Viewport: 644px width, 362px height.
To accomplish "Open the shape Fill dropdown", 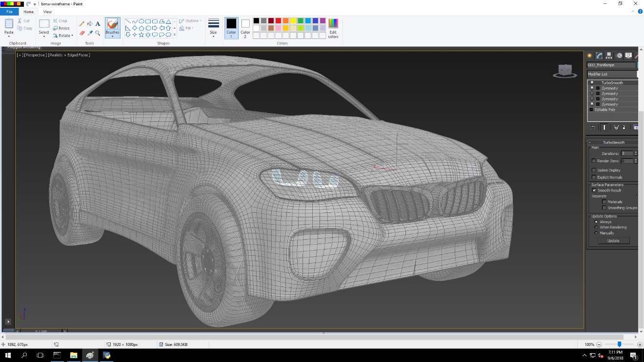I will [x=186, y=28].
